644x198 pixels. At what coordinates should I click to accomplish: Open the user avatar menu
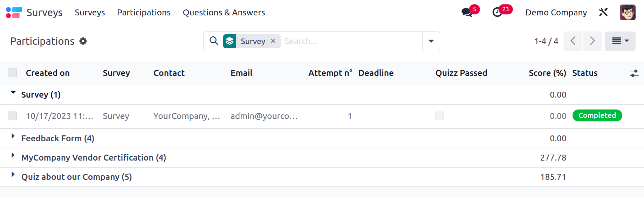click(627, 12)
